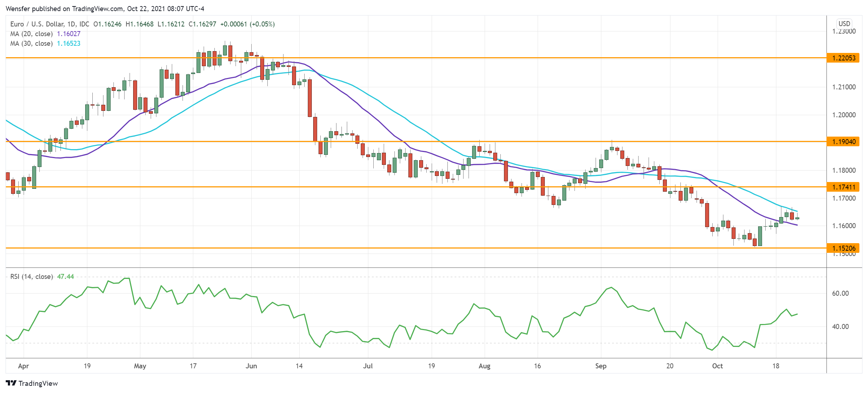868x393 pixels.
Task: Select the 1.22053 orange price label
Action: 843,58
